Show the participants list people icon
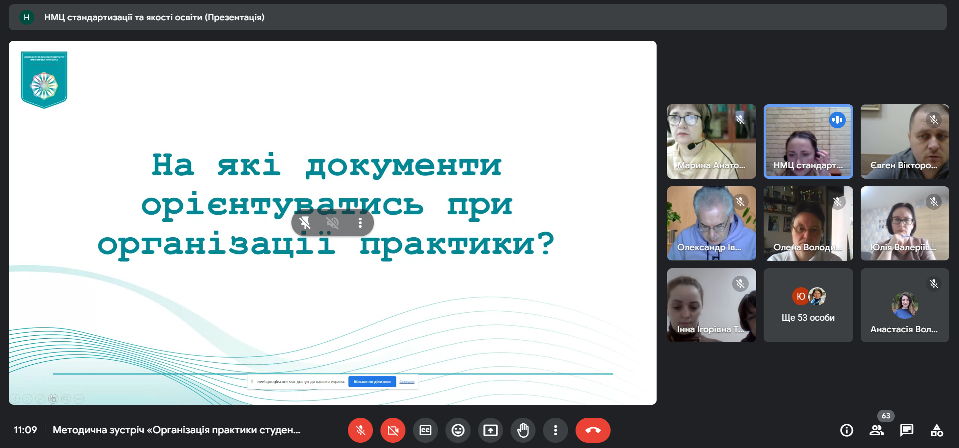The height and width of the screenshot is (448, 959). (x=876, y=430)
